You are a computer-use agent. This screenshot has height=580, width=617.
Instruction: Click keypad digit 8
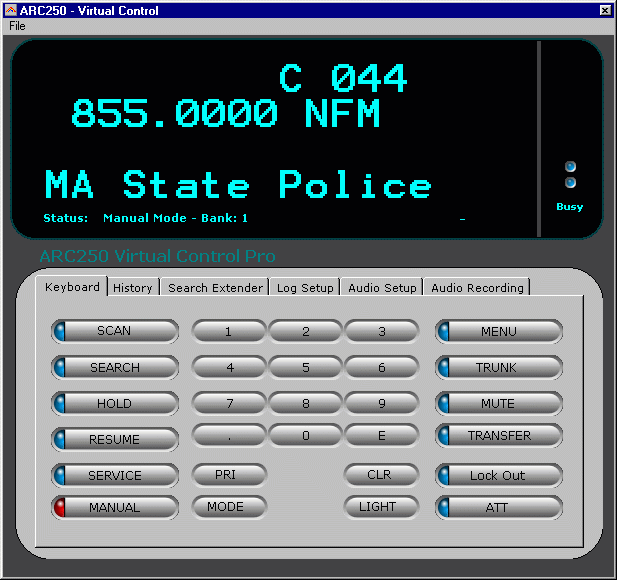coord(305,403)
